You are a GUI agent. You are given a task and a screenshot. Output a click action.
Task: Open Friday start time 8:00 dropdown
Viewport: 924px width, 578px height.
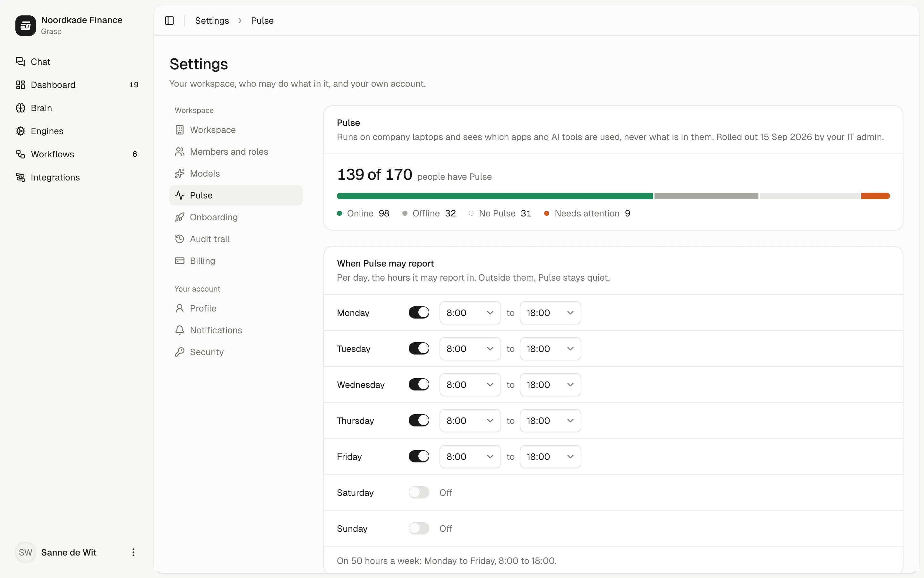click(x=470, y=456)
